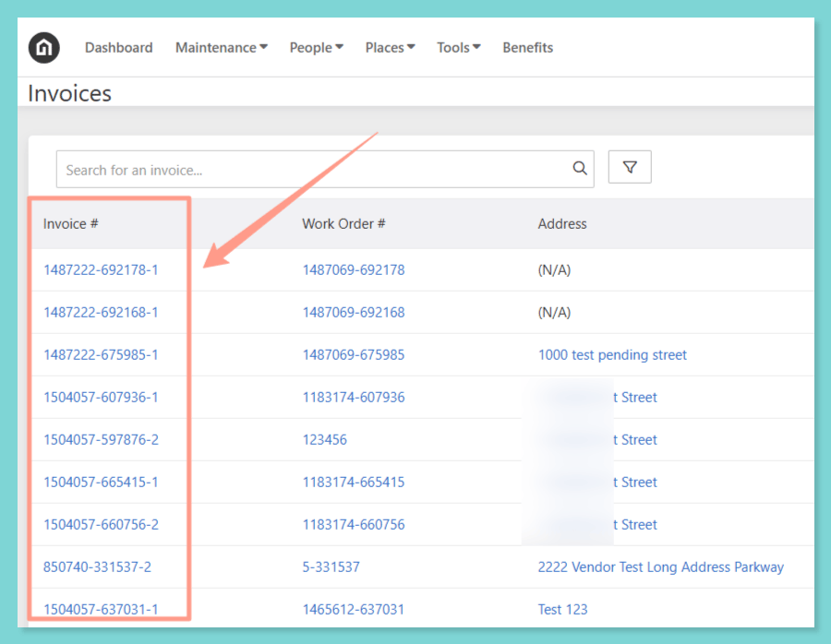Open work order 123456
The height and width of the screenshot is (644, 831).
[x=324, y=439]
